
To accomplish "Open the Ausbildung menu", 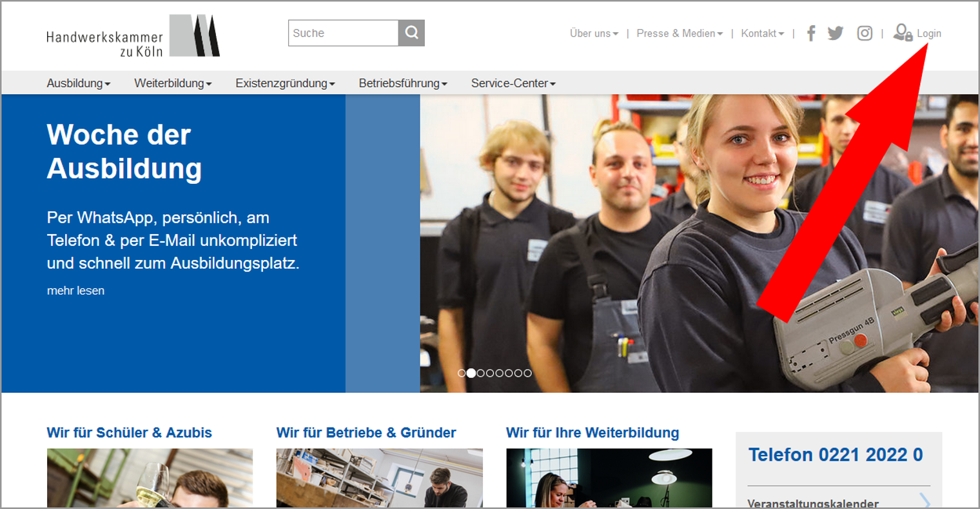I will (79, 83).
